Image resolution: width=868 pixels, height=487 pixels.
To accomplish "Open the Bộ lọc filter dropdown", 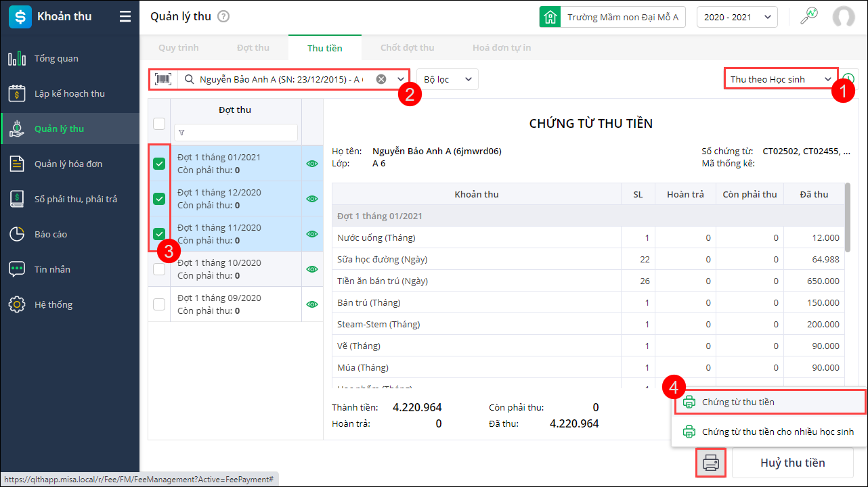I will pos(448,79).
